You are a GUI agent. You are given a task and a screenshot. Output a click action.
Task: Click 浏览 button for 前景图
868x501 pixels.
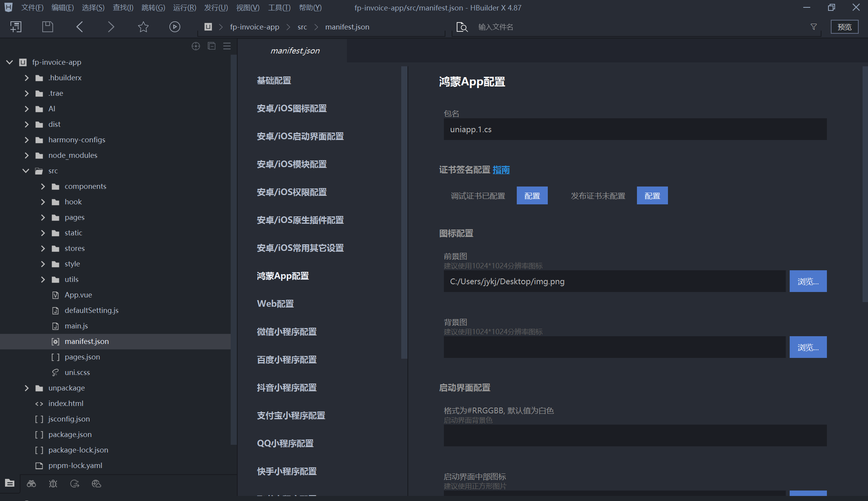(x=808, y=281)
